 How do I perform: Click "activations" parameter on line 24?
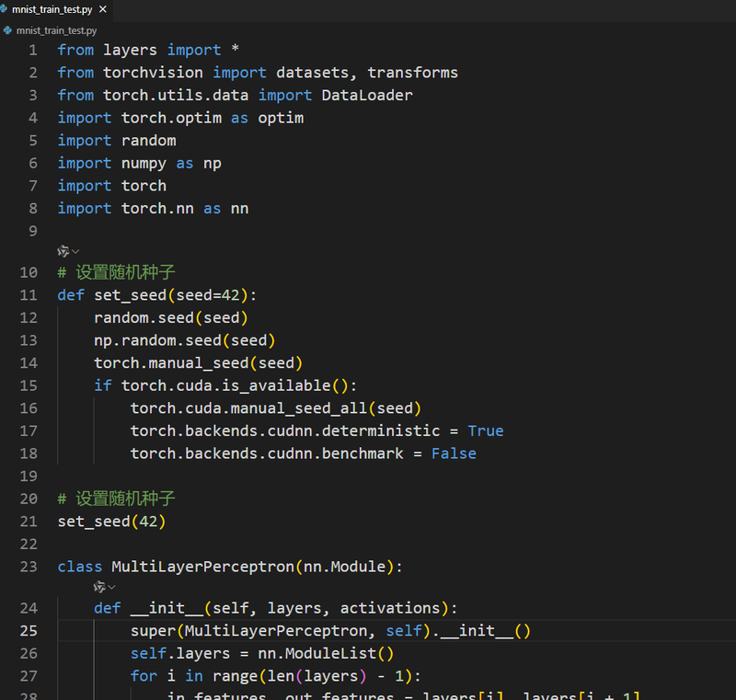point(390,608)
